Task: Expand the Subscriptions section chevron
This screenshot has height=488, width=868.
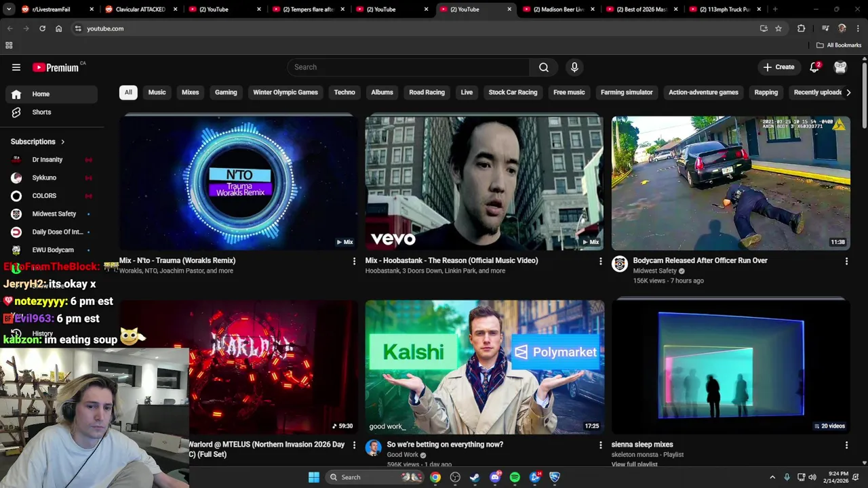Action: [x=62, y=142]
